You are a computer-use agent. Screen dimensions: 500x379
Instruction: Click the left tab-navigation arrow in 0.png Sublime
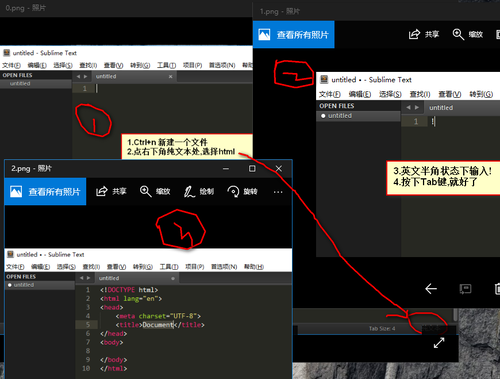(x=78, y=76)
